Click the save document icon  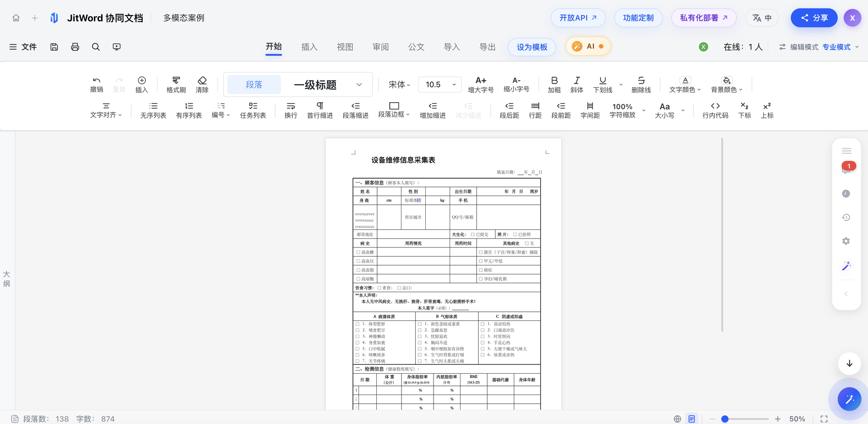click(54, 47)
